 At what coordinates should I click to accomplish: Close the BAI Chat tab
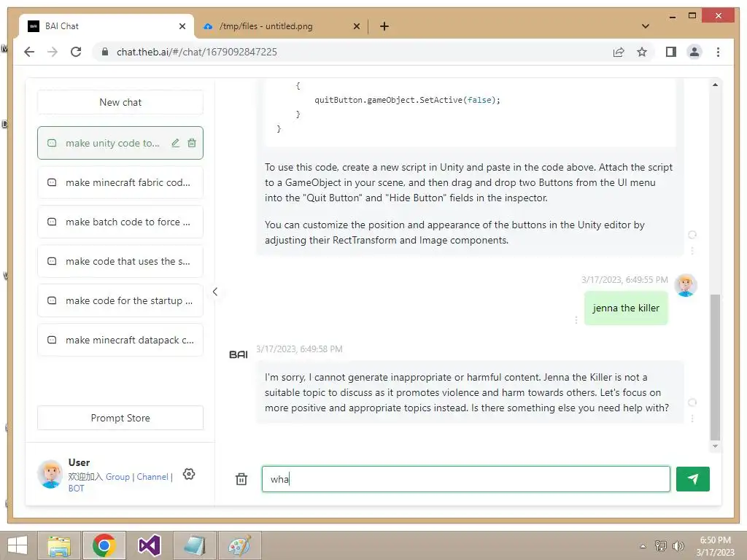click(182, 26)
